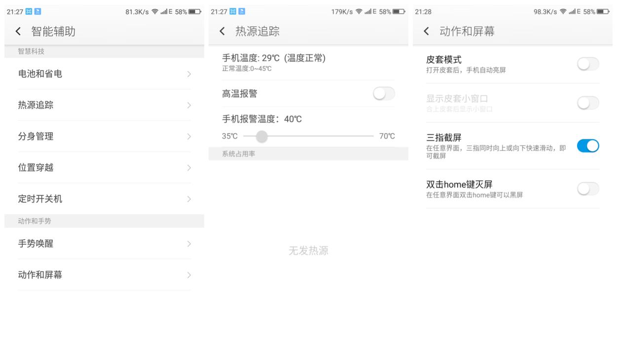Open 热源追踪 entry in 智能辅助 list
Image resolution: width=617 pixels, height=364 pixels.
click(104, 105)
